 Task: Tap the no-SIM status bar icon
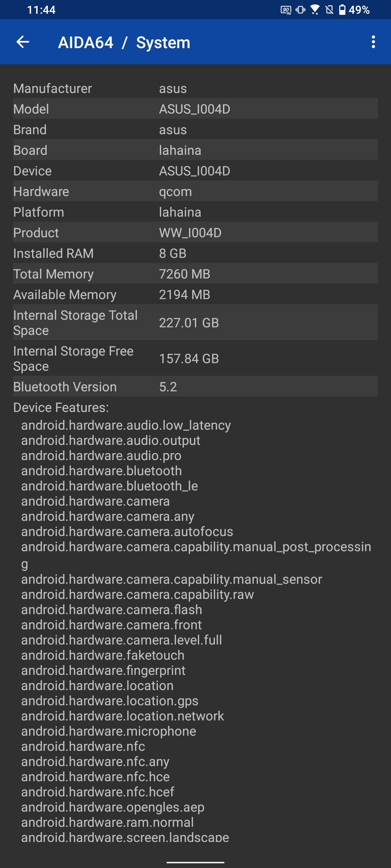329,10
